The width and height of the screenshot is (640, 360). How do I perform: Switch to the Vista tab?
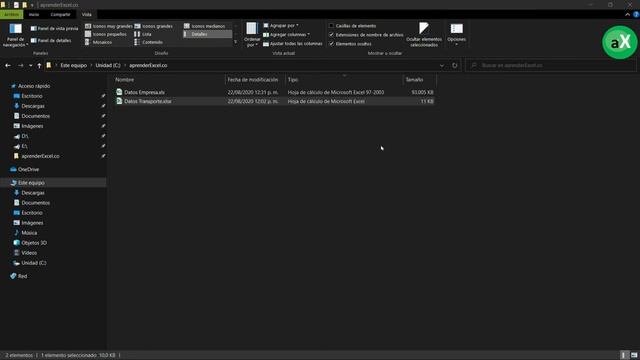pyautogui.click(x=87, y=14)
